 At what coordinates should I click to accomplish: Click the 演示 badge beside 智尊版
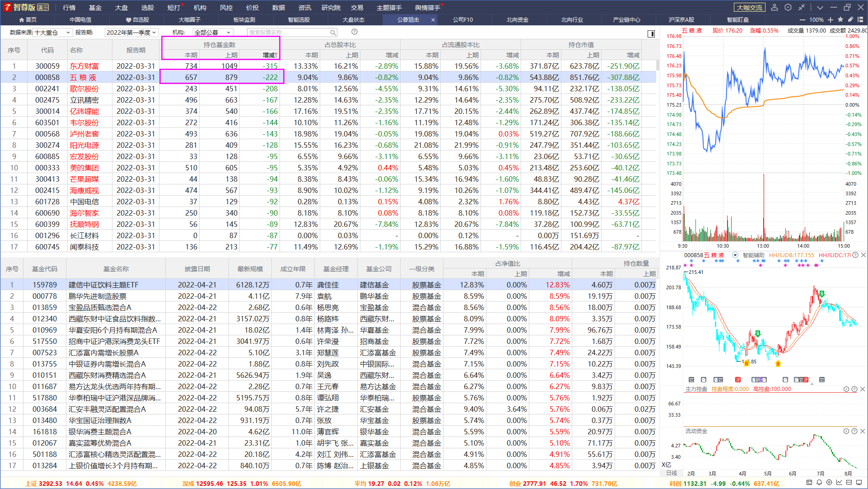coord(43,7)
